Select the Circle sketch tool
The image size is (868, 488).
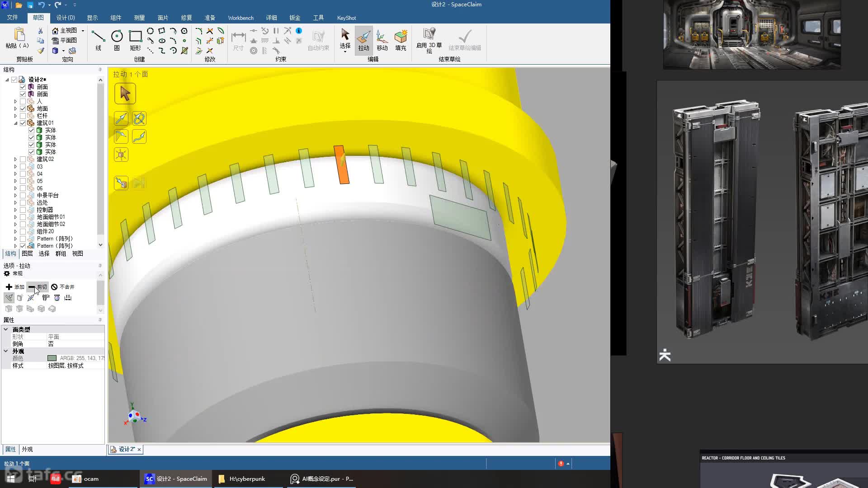click(117, 40)
